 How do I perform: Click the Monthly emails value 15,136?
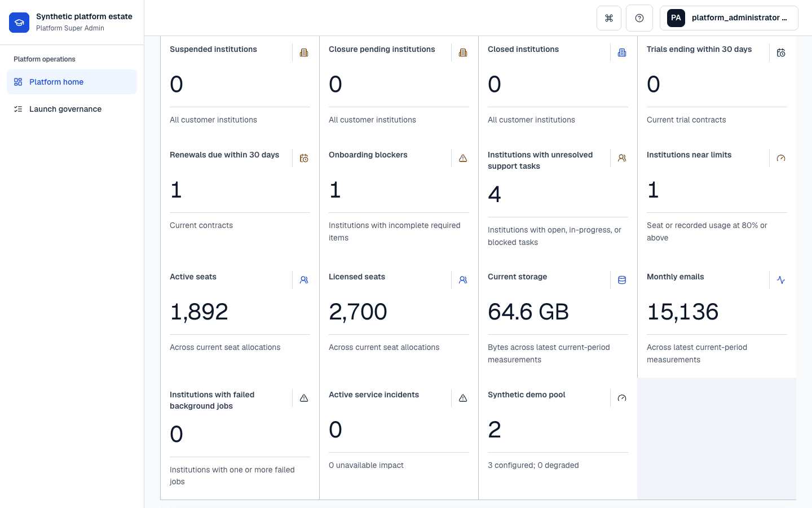coord(683,312)
